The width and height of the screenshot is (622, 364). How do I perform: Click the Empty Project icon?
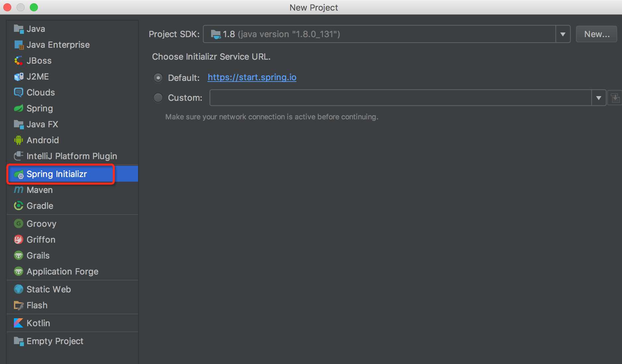click(19, 341)
